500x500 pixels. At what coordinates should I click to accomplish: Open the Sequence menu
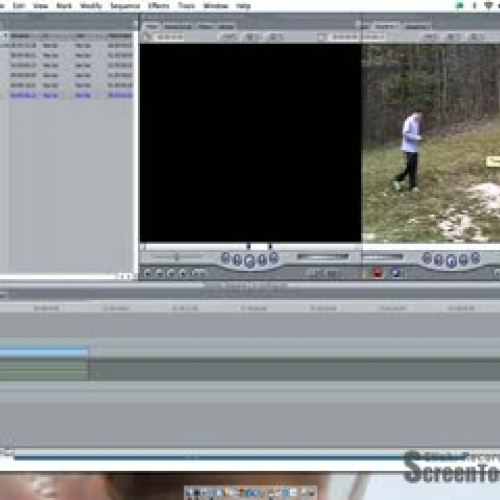coord(125,6)
